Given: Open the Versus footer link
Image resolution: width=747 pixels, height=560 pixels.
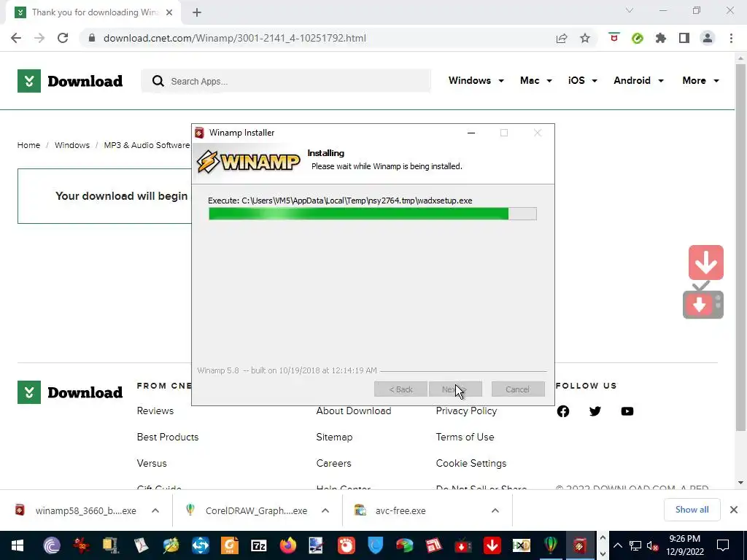Looking at the screenshot, I should [x=152, y=463].
